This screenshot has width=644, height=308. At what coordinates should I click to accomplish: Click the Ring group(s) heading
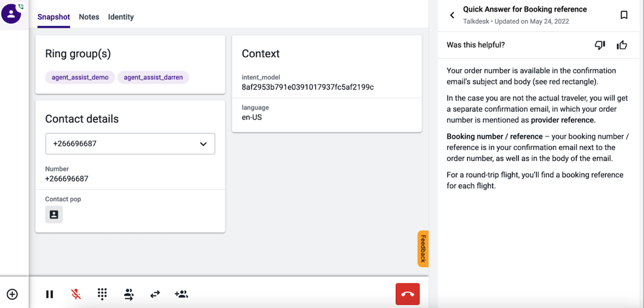[x=78, y=54]
